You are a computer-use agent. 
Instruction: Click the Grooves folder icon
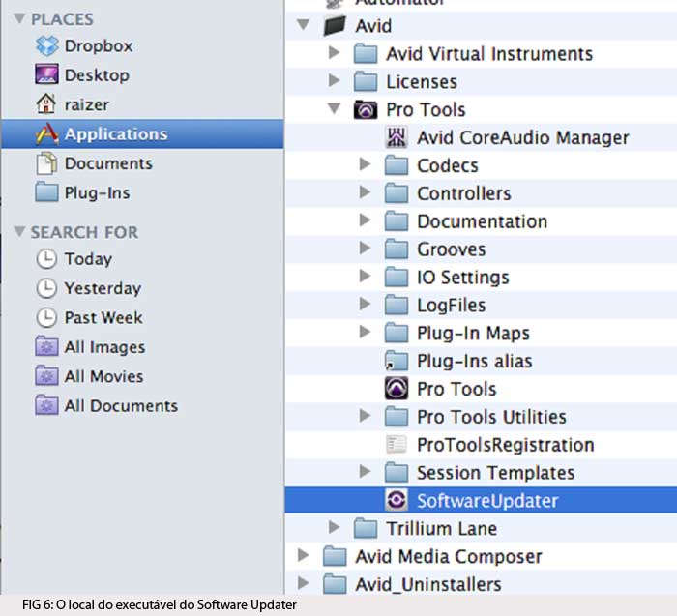[396, 249]
